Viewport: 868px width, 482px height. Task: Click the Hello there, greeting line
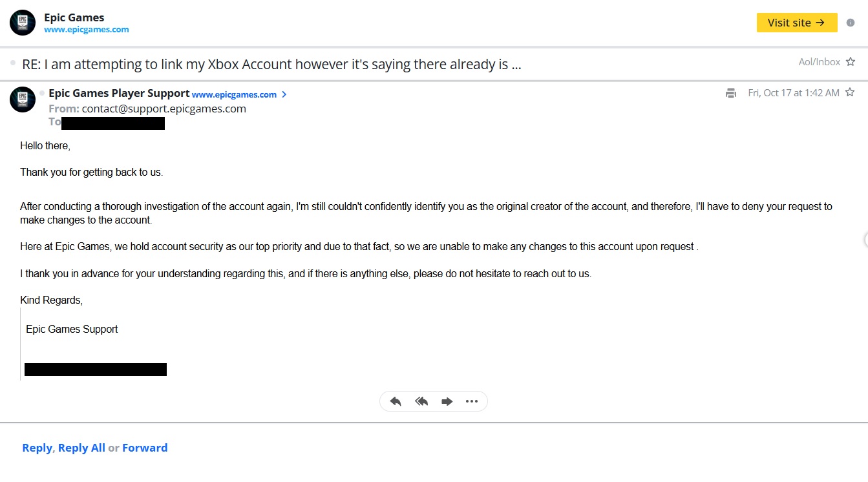45,146
